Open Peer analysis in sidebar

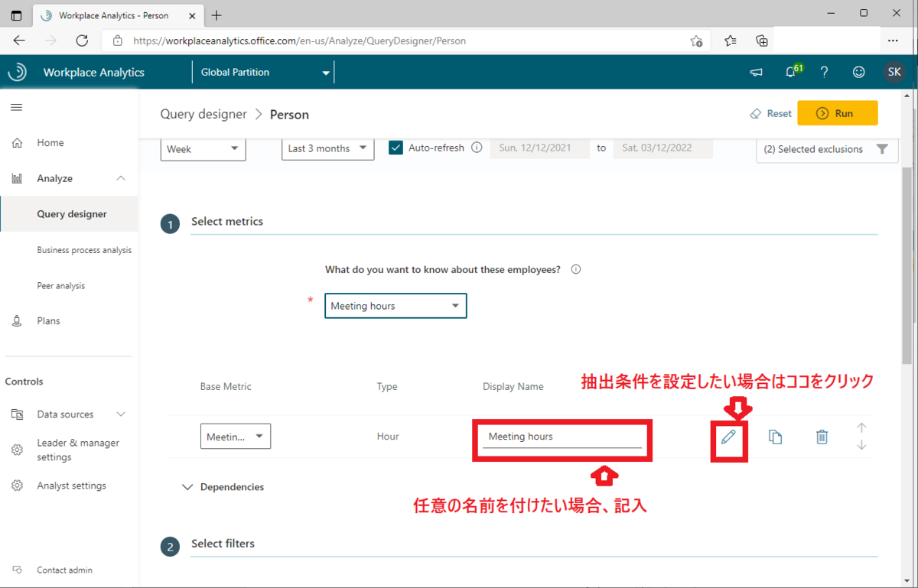pyautogui.click(x=61, y=285)
